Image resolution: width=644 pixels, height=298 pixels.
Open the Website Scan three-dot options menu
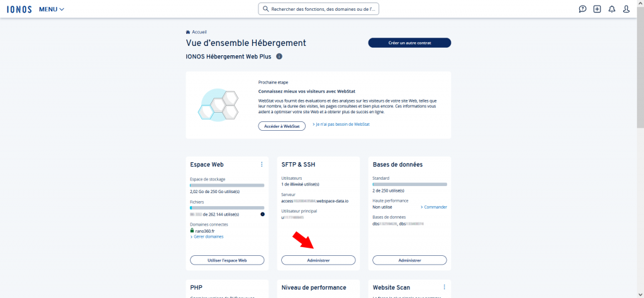444,287
